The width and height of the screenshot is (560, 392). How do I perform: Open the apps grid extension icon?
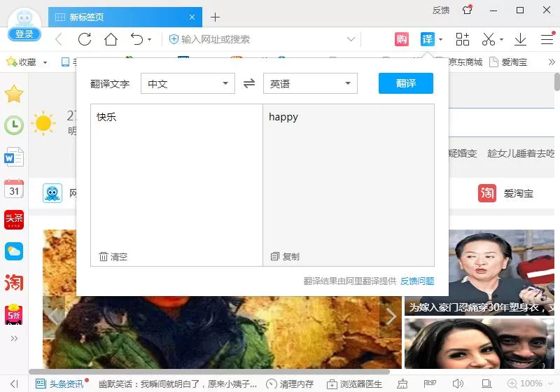[463, 39]
